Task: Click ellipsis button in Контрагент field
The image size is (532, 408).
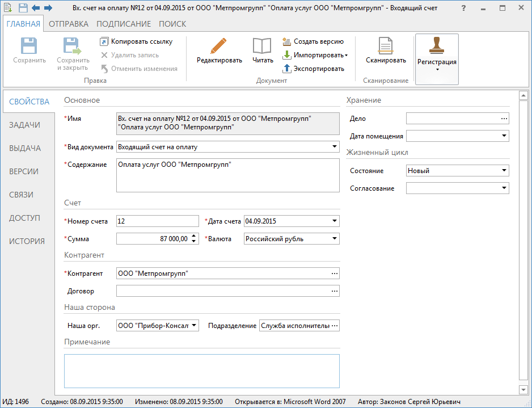Action: tap(335, 274)
